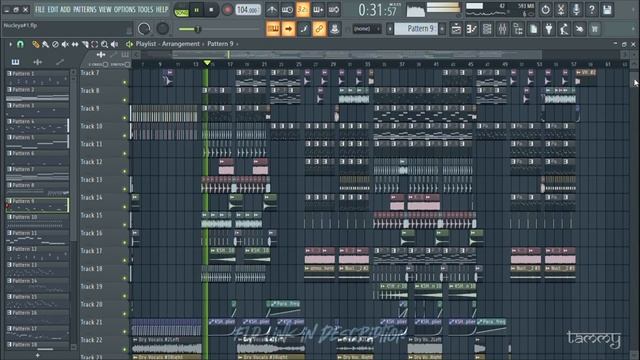Toggle Pat/Song mode switch
The image size is (640, 360).
(x=181, y=10)
